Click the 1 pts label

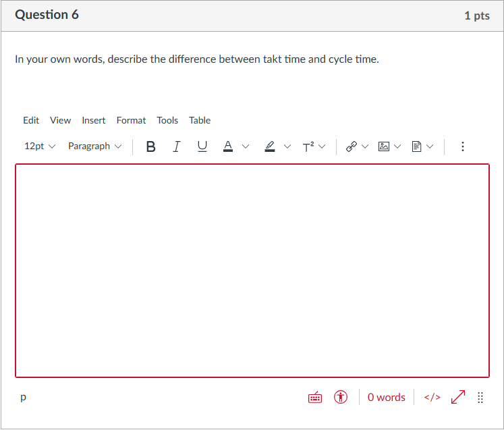coord(477,16)
